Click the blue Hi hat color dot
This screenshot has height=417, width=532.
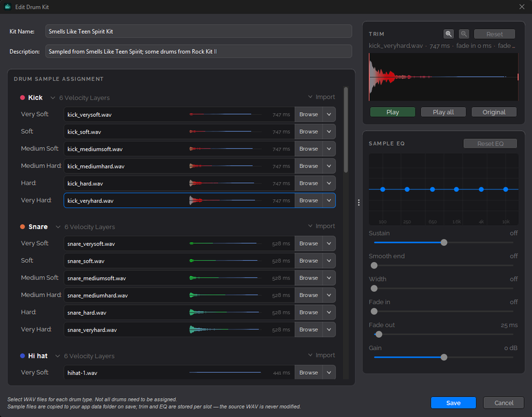23,356
